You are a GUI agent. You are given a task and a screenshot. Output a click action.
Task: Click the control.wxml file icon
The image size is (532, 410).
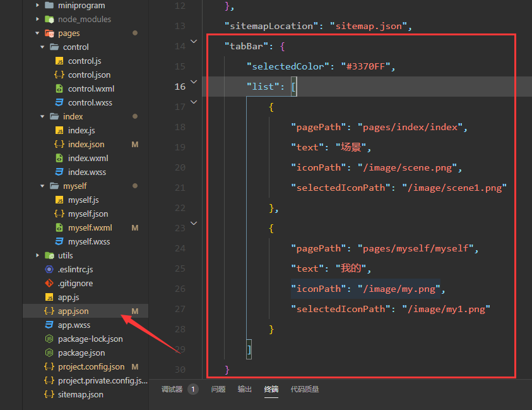coord(59,89)
